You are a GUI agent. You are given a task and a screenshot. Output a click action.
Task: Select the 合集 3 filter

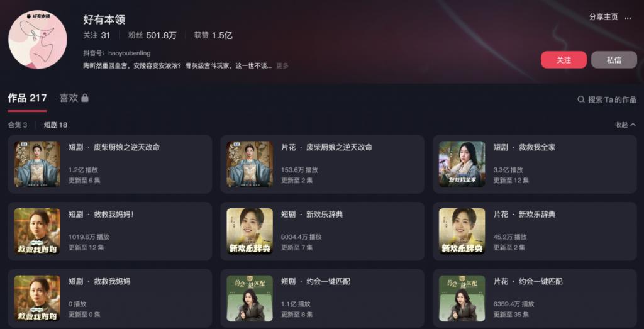click(x=18, y=125)
